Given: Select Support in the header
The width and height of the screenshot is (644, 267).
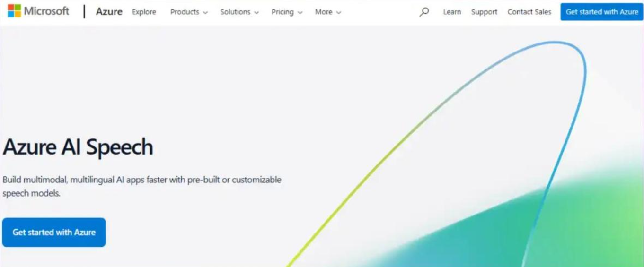Looking at the screenshot, I should click(x=484, y=12).
